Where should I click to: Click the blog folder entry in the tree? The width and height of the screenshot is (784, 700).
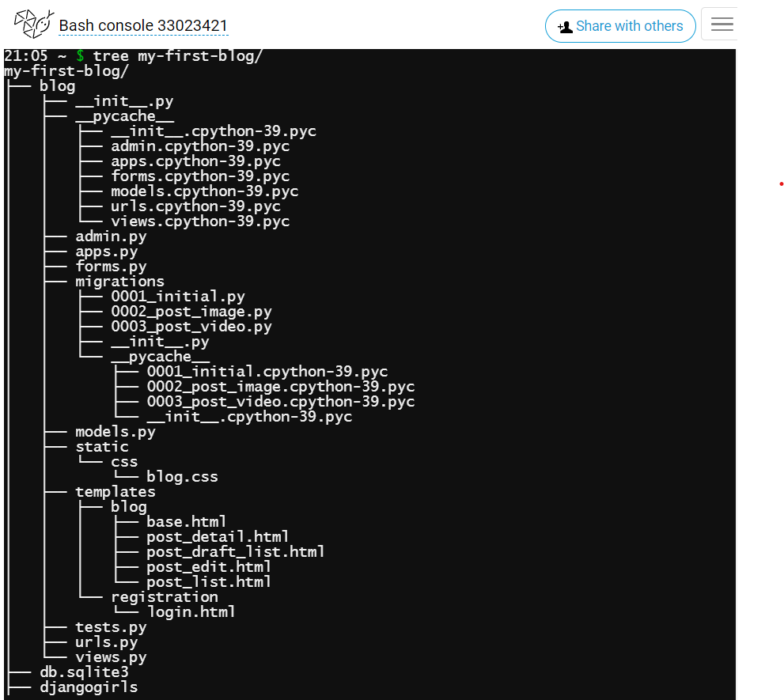pyautogui.click(x=58, y=86)
